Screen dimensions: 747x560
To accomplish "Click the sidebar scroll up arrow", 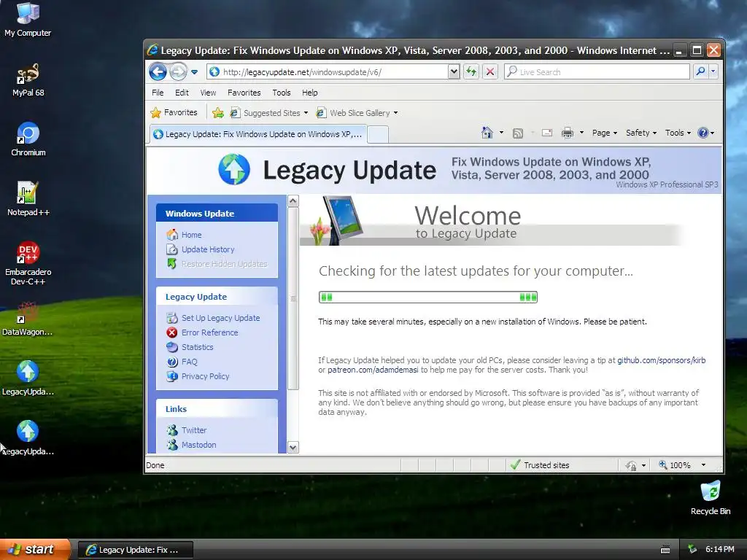I will coord(293,201).
